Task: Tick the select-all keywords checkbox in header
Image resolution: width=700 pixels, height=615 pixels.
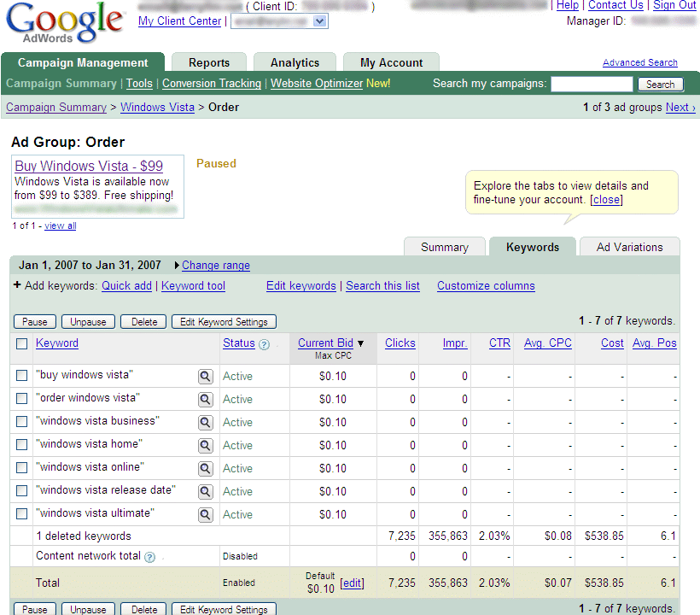Action: [21, 343]
